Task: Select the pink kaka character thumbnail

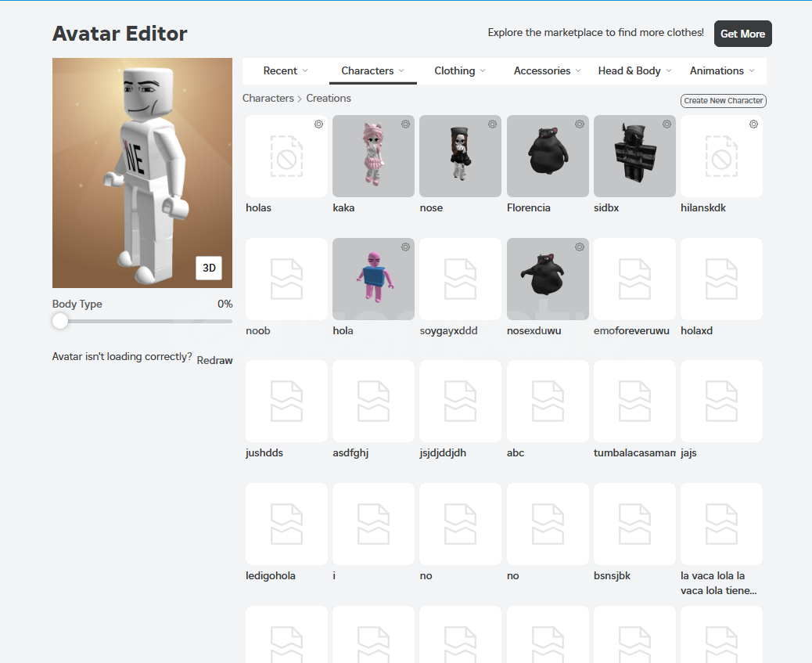Action: point(373,156)
